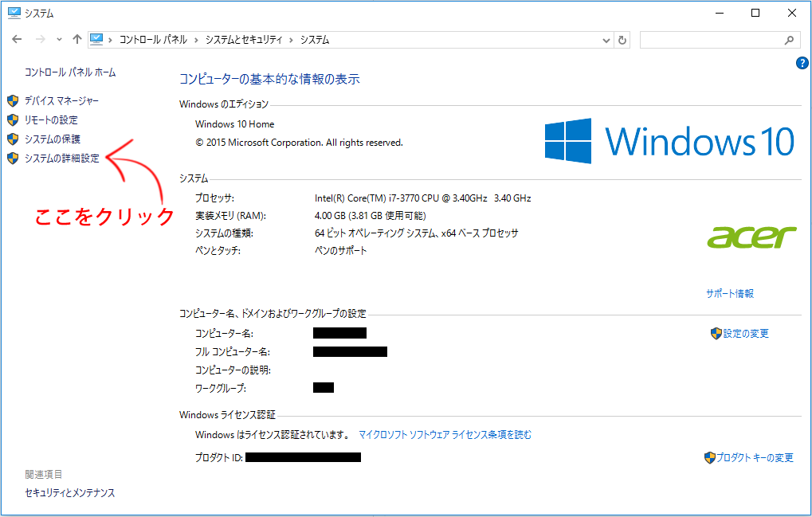
Task: Read マイクロソフト ソフトウェア ライセンス条項を読む link
Action: pos(445,435)
